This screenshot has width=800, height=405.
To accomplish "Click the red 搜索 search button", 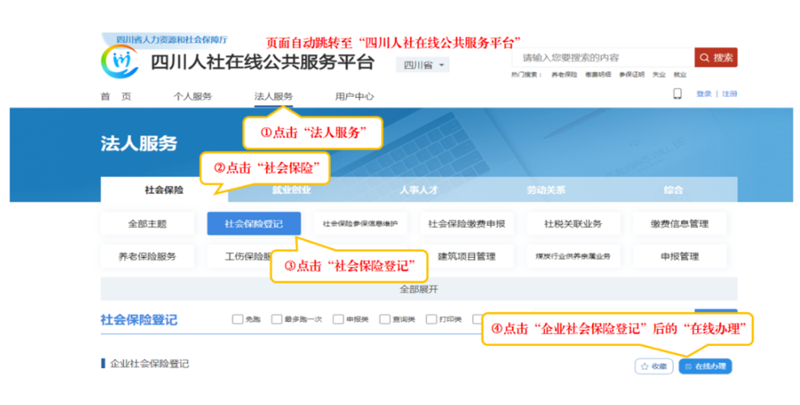I will (716, 58).
